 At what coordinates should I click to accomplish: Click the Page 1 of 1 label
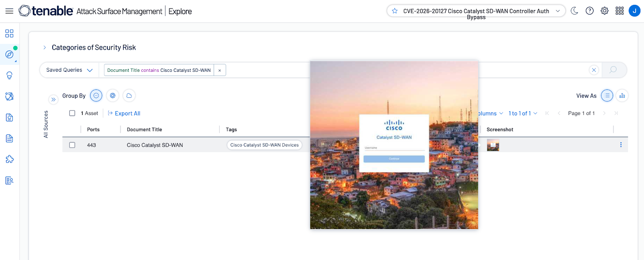tap(581, 113)
